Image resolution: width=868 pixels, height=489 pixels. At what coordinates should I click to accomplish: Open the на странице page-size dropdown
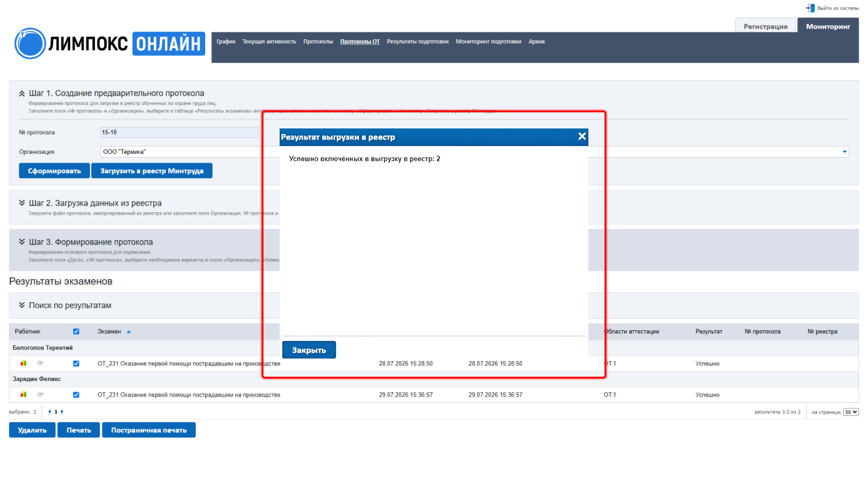click(x=851, y=411)
